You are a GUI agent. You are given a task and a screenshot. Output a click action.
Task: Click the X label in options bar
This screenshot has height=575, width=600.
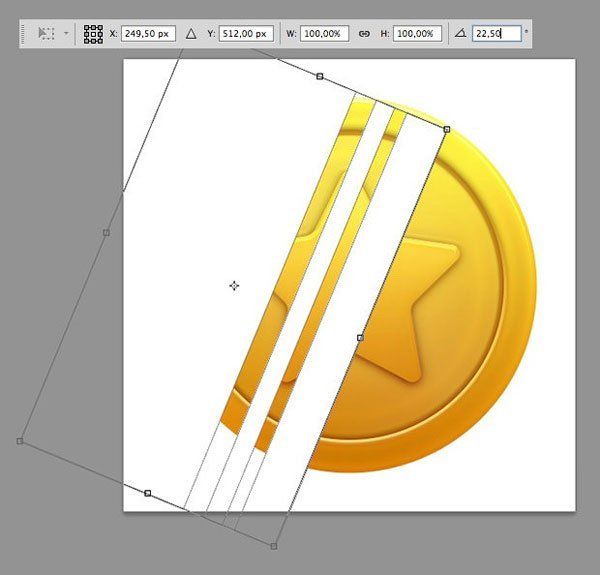pyautogui.click(x=113, y=34)
